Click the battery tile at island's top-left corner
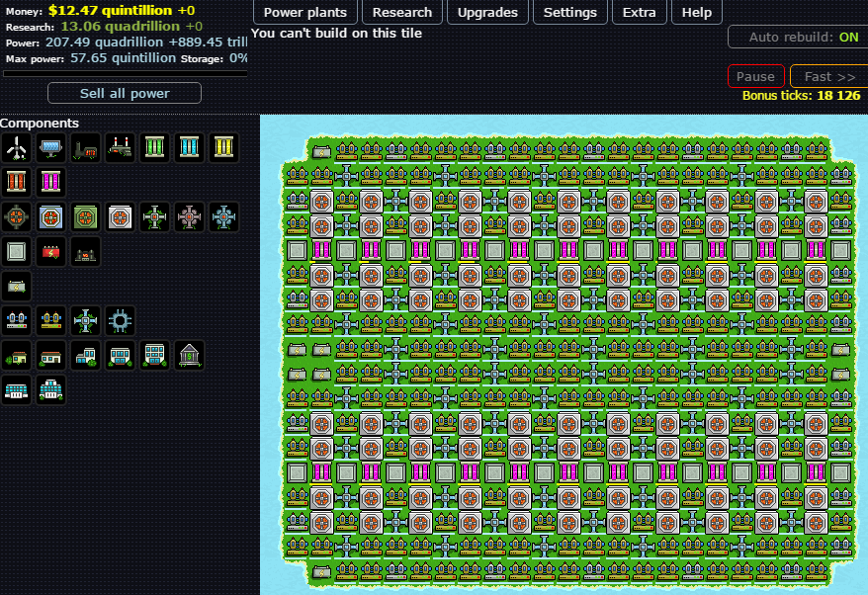The width and height of the screenshot is (868, 595). tap(321, 151)
